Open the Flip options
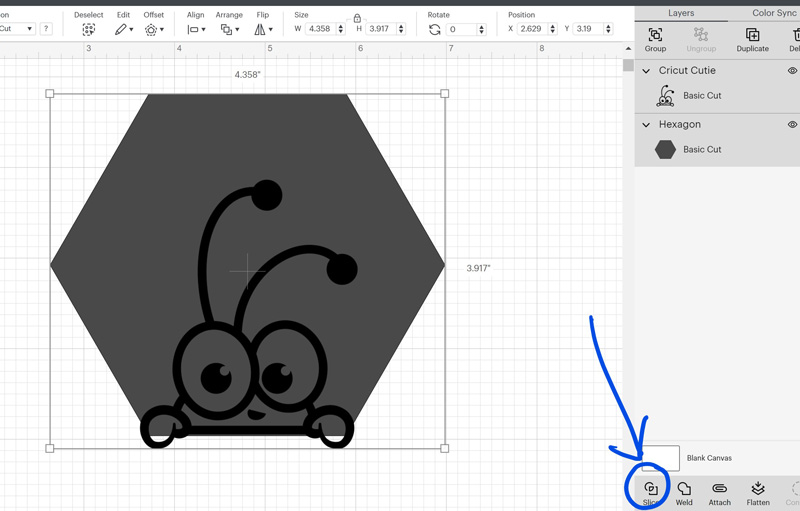 260,30
